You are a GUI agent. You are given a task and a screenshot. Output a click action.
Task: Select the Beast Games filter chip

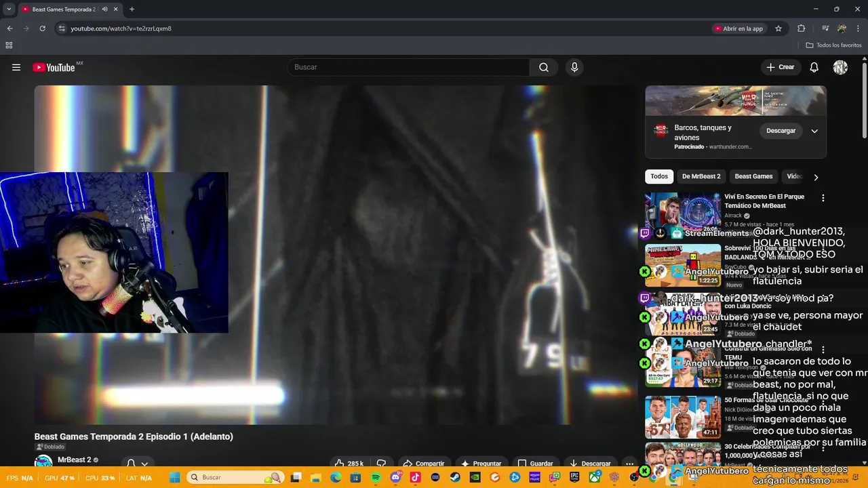(753, 176)
